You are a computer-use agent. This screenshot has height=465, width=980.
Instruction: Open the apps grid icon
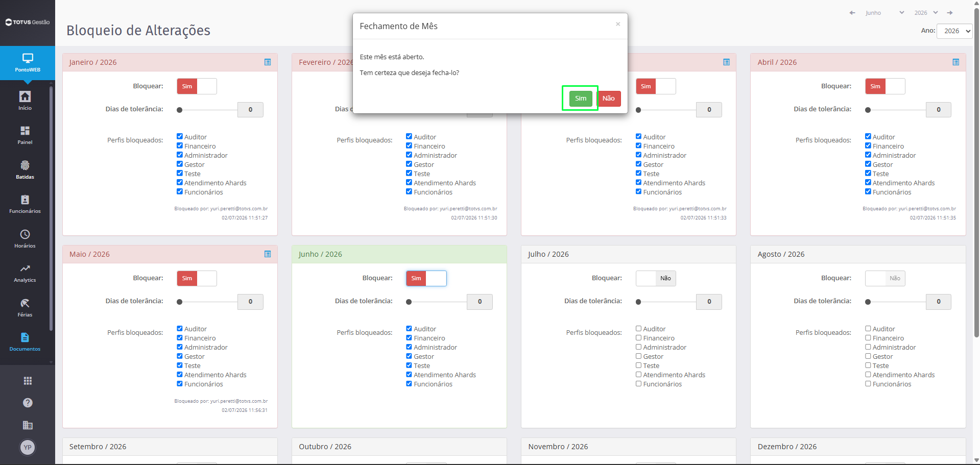click(28, 381)
